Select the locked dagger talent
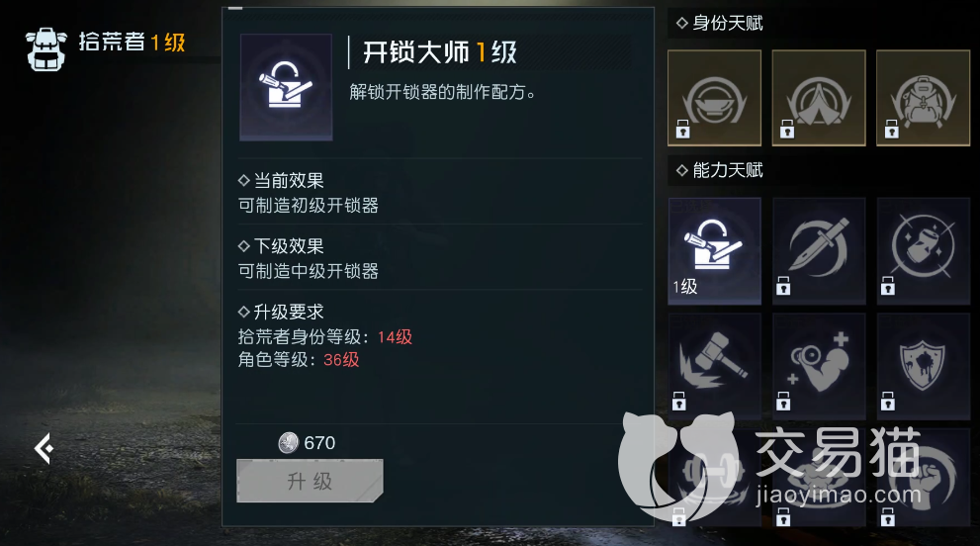980x546 pixels. pos(819,251)
